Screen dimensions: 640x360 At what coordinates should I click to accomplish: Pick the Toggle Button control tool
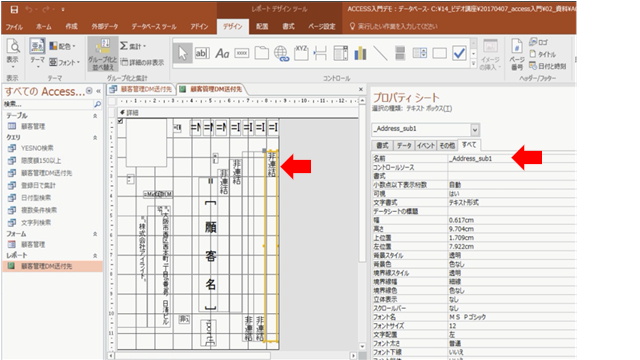tap(400, 53)
